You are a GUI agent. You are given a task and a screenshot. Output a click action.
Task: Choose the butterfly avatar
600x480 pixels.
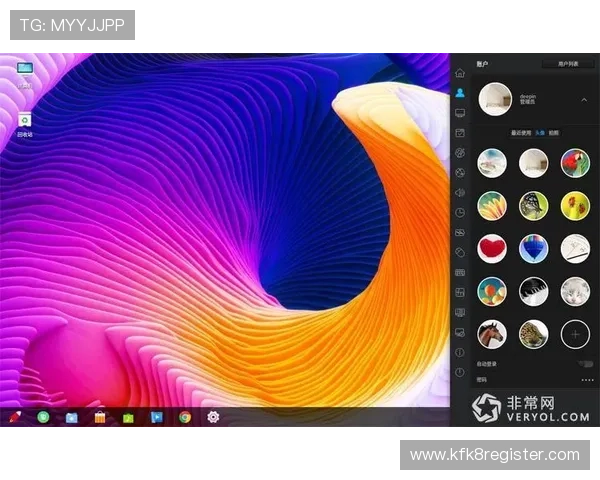(533, 206)
